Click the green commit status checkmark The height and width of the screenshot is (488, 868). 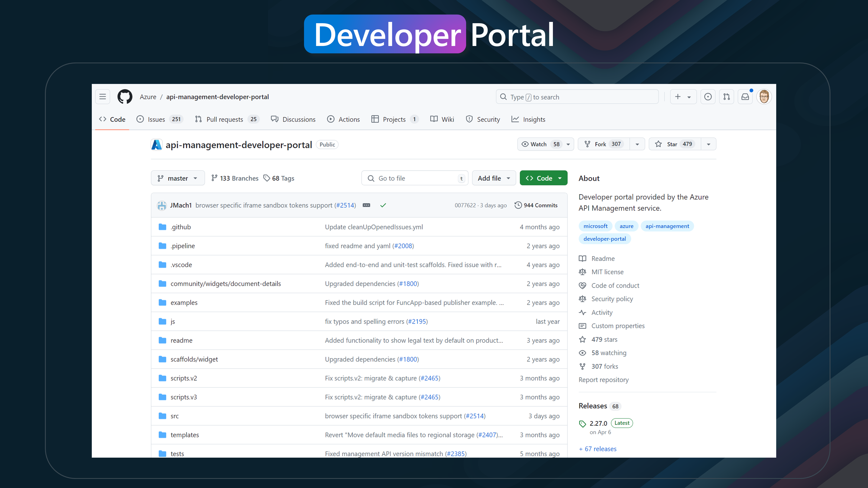point(383,205)
